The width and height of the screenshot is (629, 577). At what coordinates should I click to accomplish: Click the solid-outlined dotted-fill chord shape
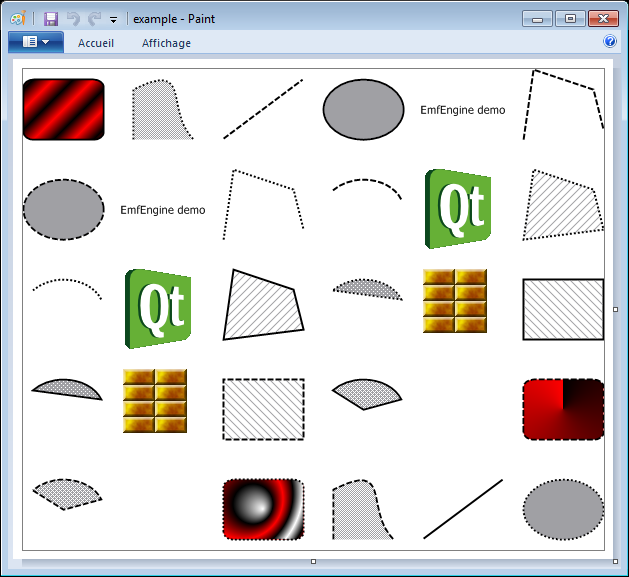pos(67,390)
